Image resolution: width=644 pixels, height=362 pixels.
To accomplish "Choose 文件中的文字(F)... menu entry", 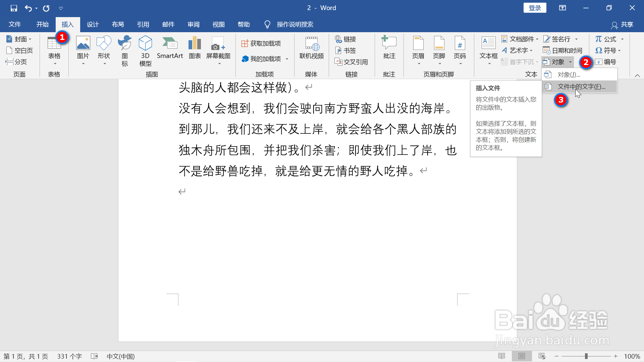I will [x=581, y=87].
